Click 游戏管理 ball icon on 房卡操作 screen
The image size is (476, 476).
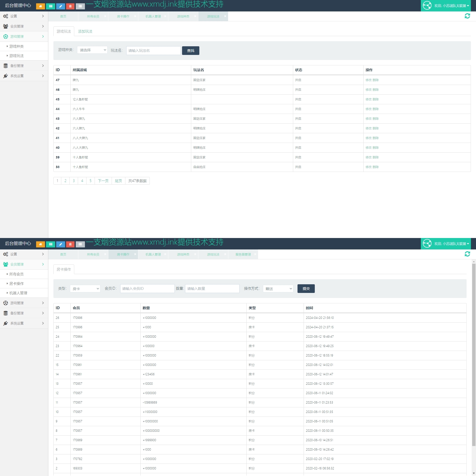click(6, 303)
